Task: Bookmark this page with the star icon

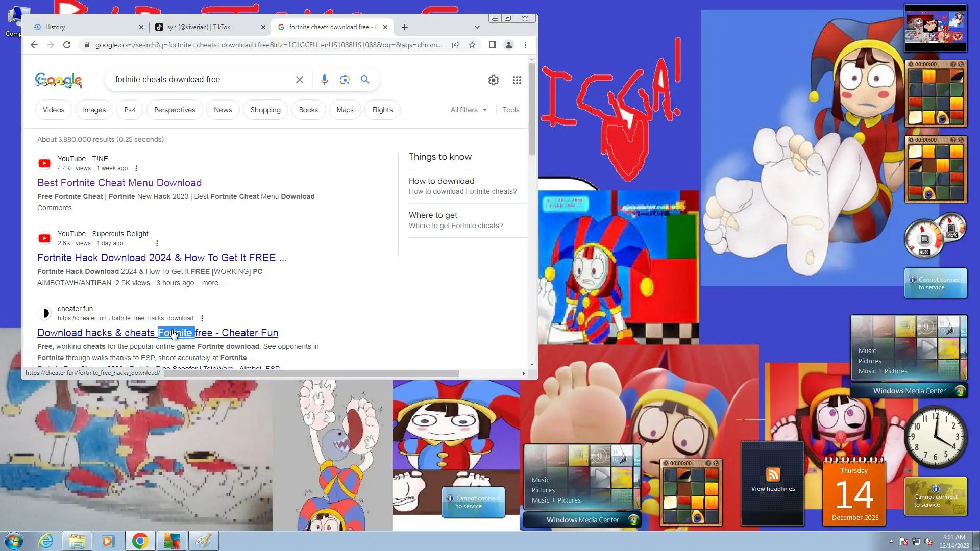Action: tap(472, 45)
